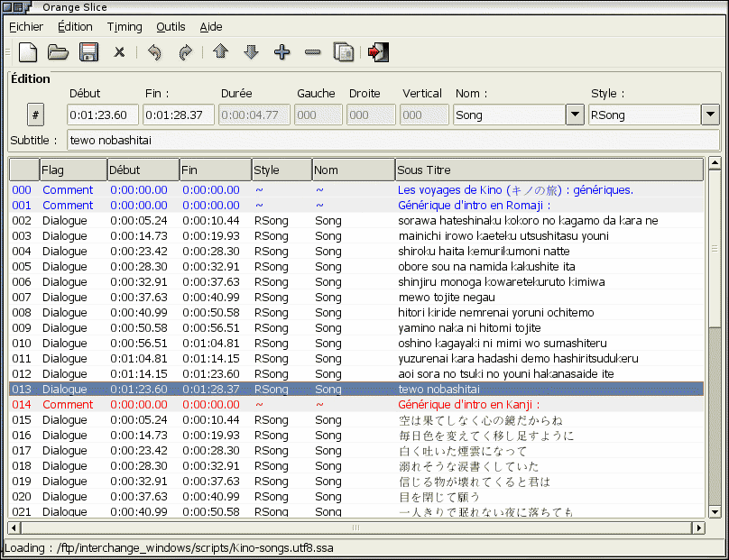Image resolution: width=729 pixels, height=560 pixels.
Task: Remove the line with the minus icon
Action: point(312,52)
